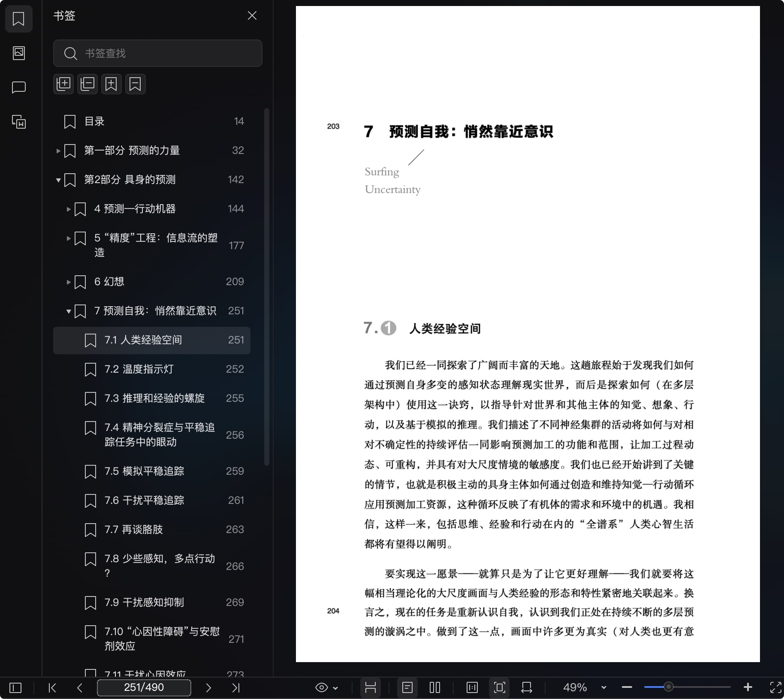Click the 6 幻想 bookmark label
The width and height of the screenshot is (784, 699).
click(x=109, y=282)
